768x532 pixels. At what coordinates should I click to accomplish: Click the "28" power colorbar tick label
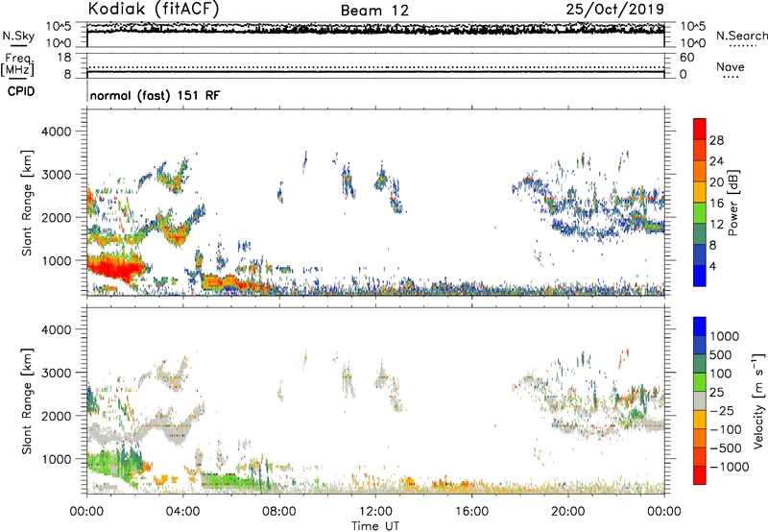point(716,140)
